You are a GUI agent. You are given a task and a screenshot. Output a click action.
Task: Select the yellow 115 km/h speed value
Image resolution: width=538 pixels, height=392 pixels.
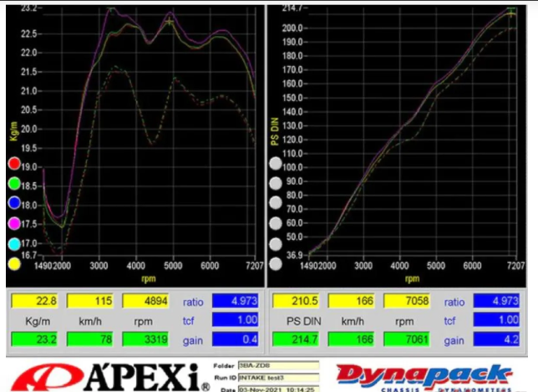point(90,301)
